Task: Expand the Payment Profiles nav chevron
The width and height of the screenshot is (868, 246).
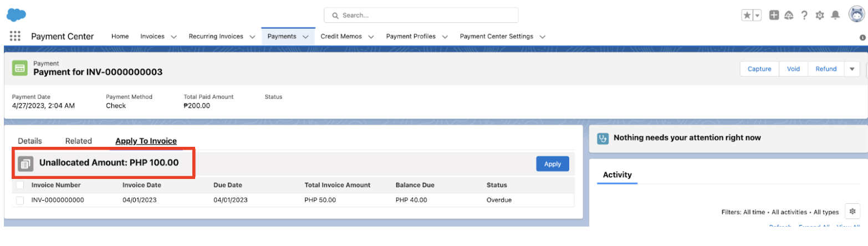Action: point(445,37)
